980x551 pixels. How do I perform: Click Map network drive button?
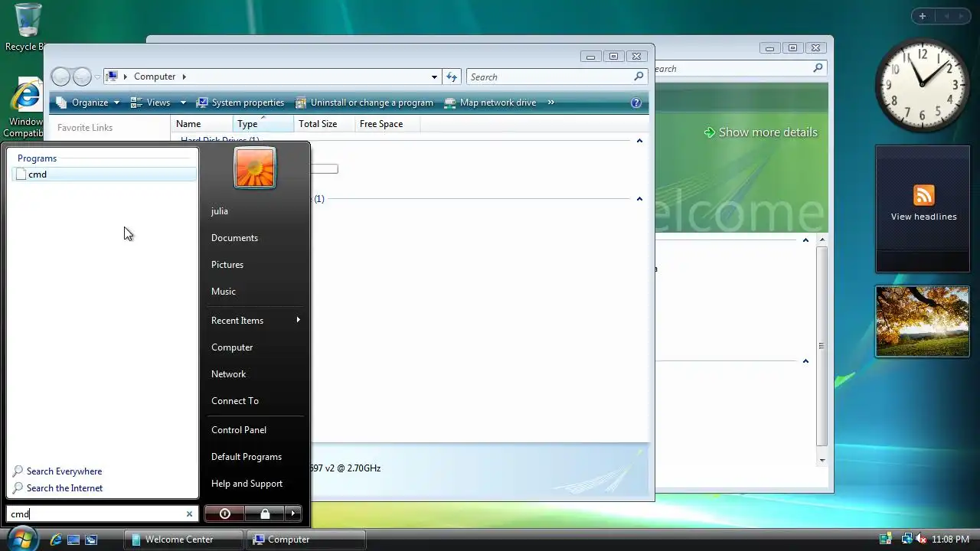490,103
